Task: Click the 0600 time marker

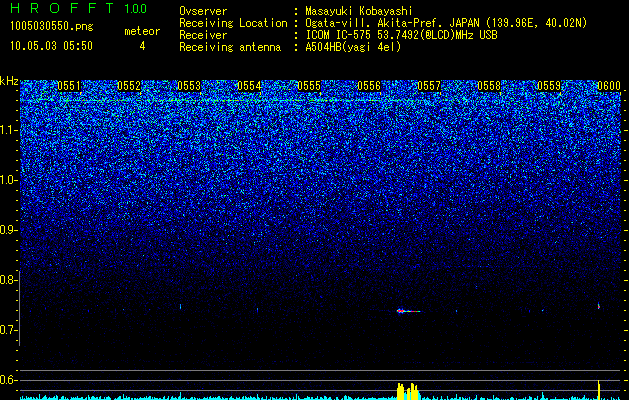Action: click(609, 86)
